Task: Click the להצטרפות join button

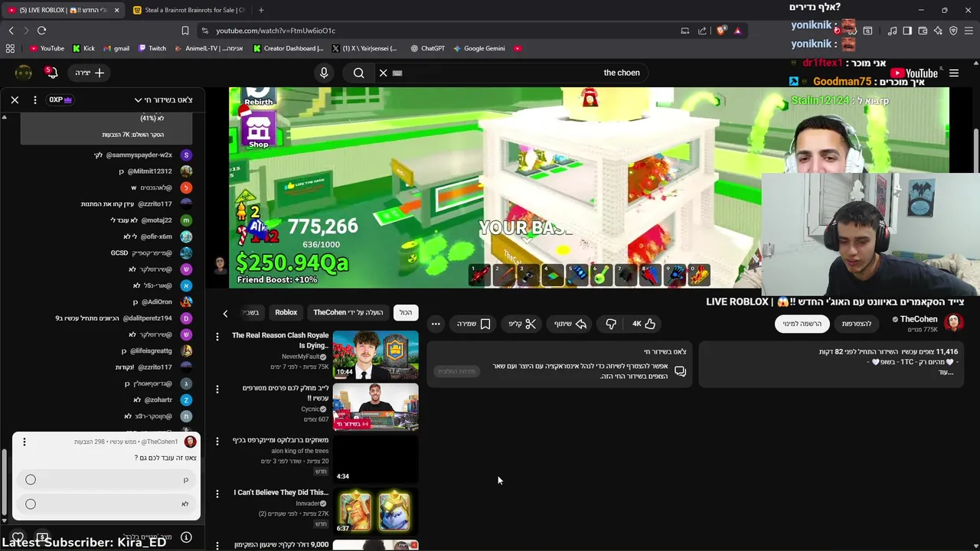Action: pos(857,324)
